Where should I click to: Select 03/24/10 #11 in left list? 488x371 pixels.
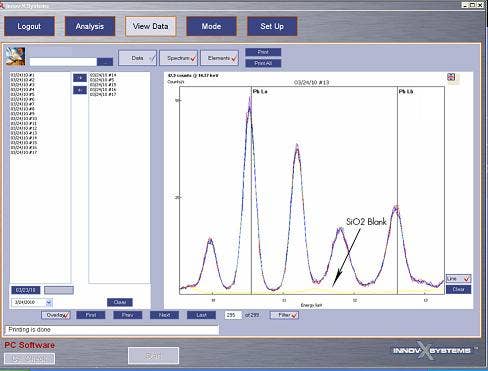[24, 123]
